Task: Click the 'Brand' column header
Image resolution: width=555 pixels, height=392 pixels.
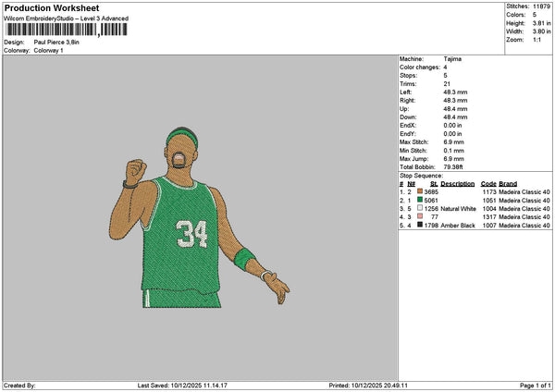Action: pos(508,184)
